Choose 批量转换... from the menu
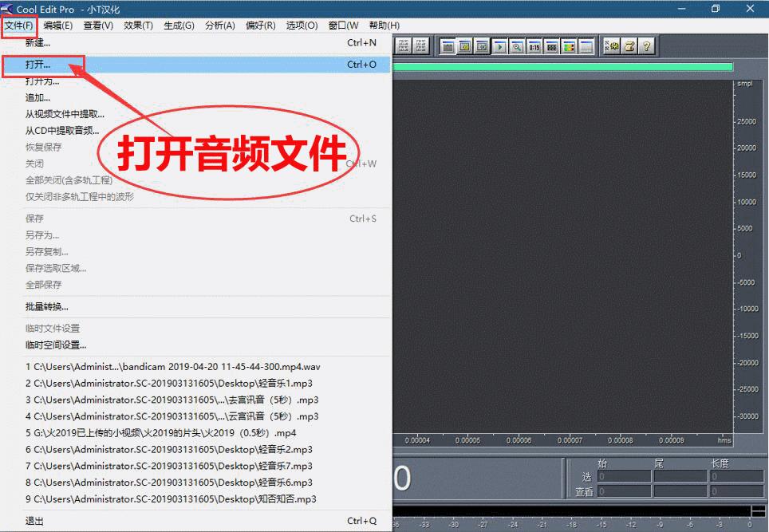Image resolution: width=769 pixels, height=532 pixels. [x=48, y=306]
